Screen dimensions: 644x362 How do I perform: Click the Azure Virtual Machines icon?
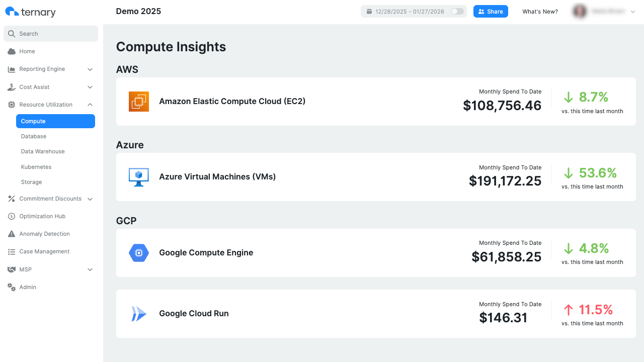click(139, 177)
